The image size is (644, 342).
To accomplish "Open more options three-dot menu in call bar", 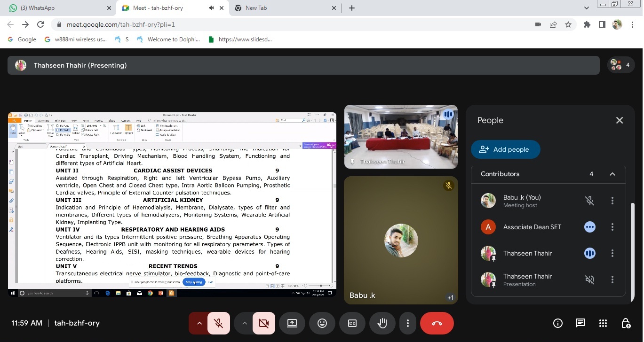I will [x=408, y=323].
